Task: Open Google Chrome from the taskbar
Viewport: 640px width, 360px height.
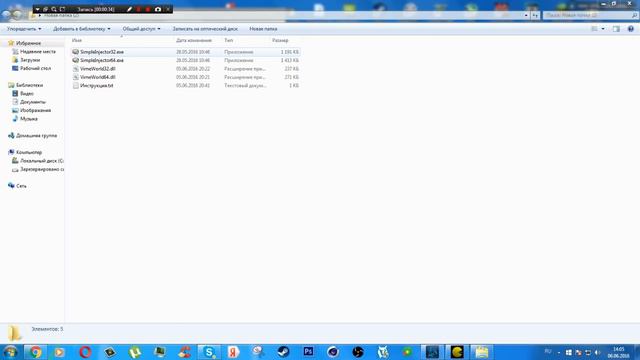Action: pyautogui.click(x=35, y=352)
